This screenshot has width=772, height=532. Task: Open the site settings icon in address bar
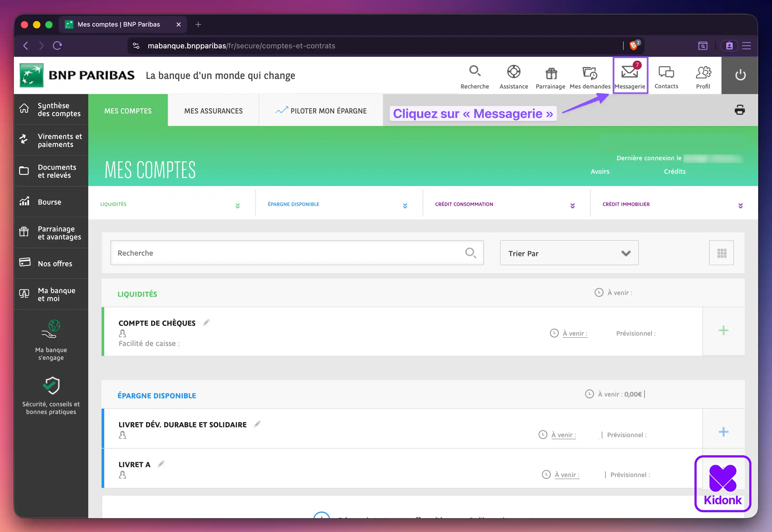click(x=136, y=46)
